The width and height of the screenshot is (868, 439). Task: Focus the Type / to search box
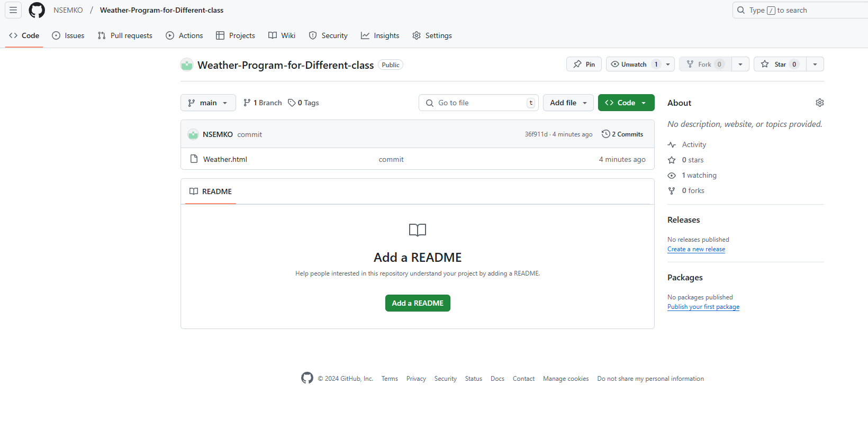pyautogui.click(x=800, y=10)
